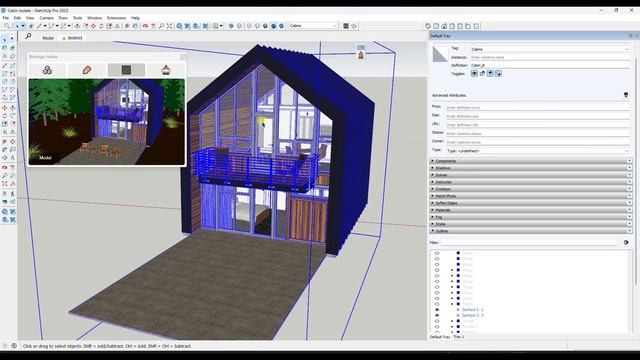Select Section 2 - 2 in the Outliner

473,310
